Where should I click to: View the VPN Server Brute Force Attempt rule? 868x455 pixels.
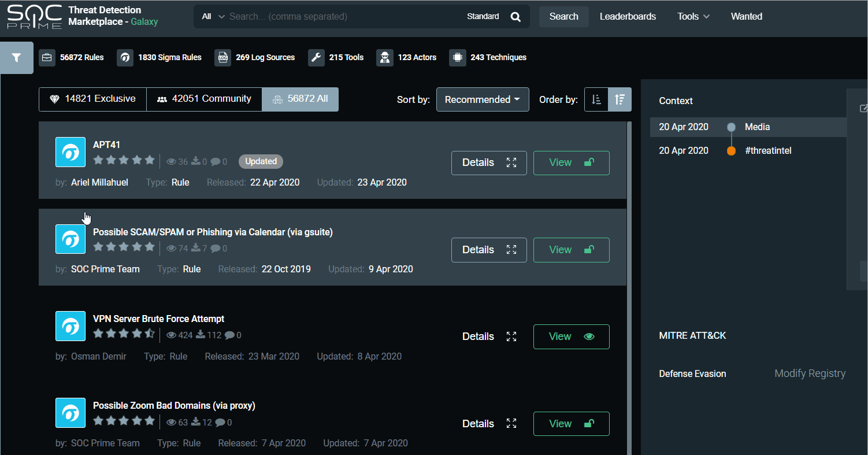click(x=571, y=336)
